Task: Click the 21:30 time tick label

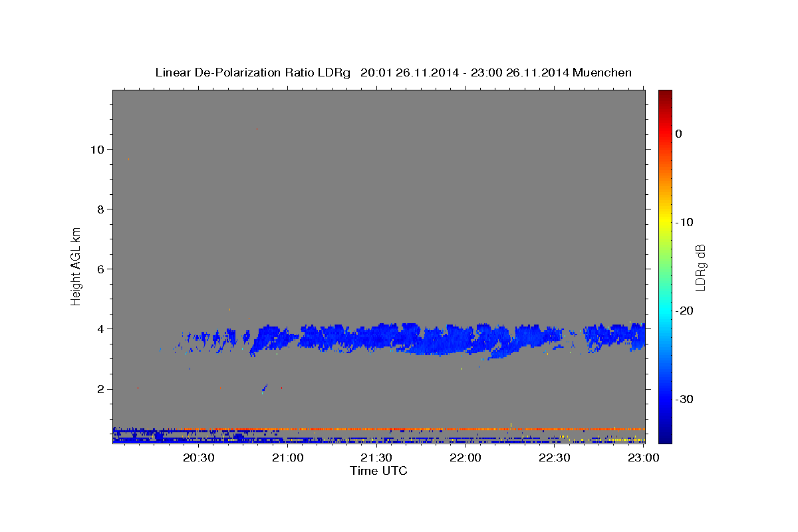Action: pyautogui.click(x=376, y=458)
